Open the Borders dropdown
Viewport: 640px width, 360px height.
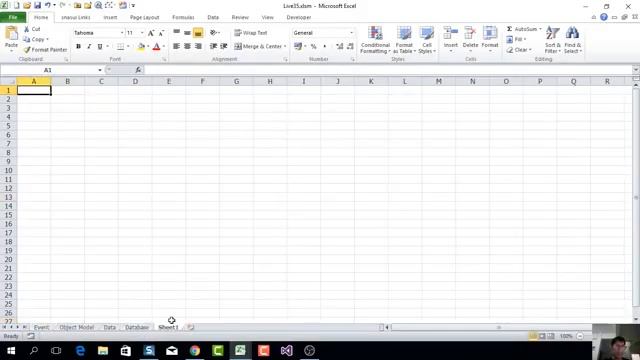pos(128,47)
